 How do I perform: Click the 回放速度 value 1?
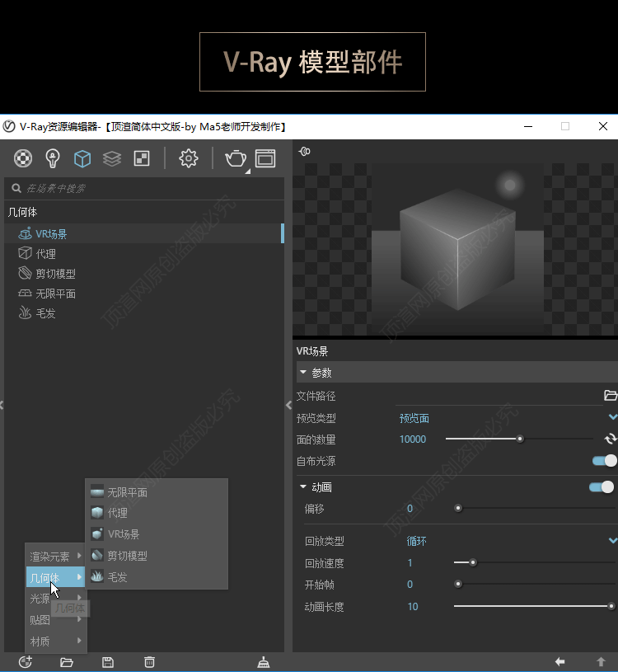410,562
